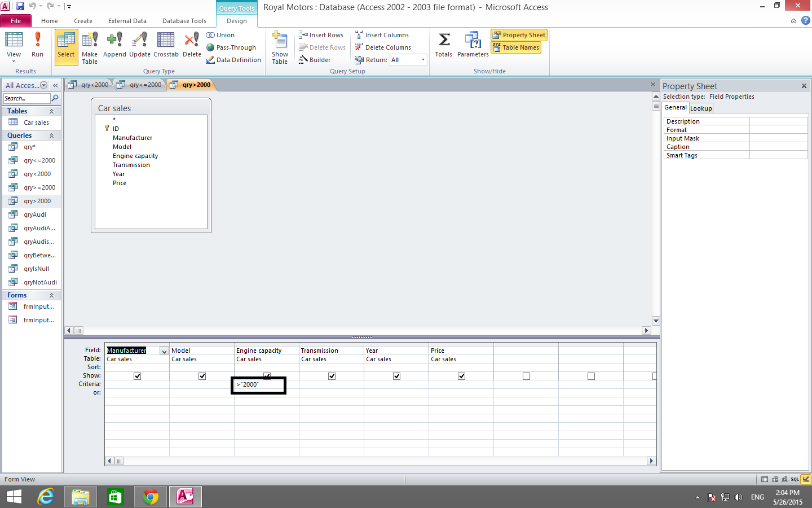This screenshot has width=812, height=508.
Task: Click the Data Definition button
Action: point(233,60)
